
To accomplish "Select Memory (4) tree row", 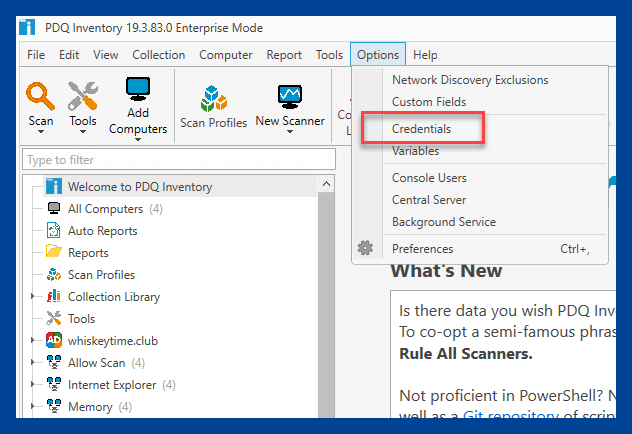I will [100, 407].
